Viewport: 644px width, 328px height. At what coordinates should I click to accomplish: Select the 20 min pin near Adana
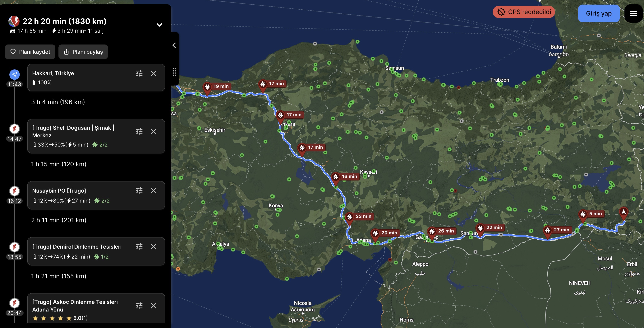375,234
